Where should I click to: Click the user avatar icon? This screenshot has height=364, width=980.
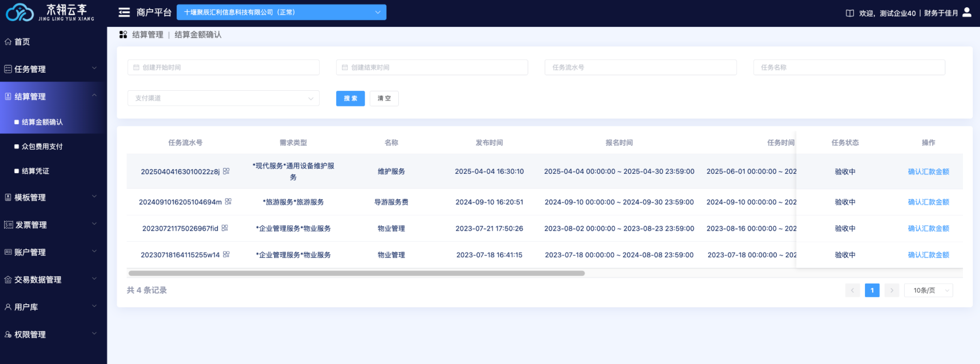click(x=967, y=12)
